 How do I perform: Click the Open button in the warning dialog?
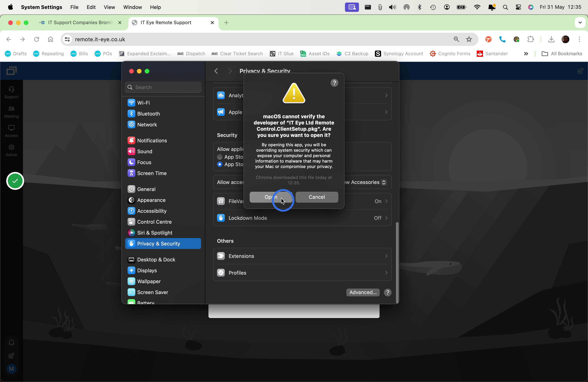[x=271, y=197]
